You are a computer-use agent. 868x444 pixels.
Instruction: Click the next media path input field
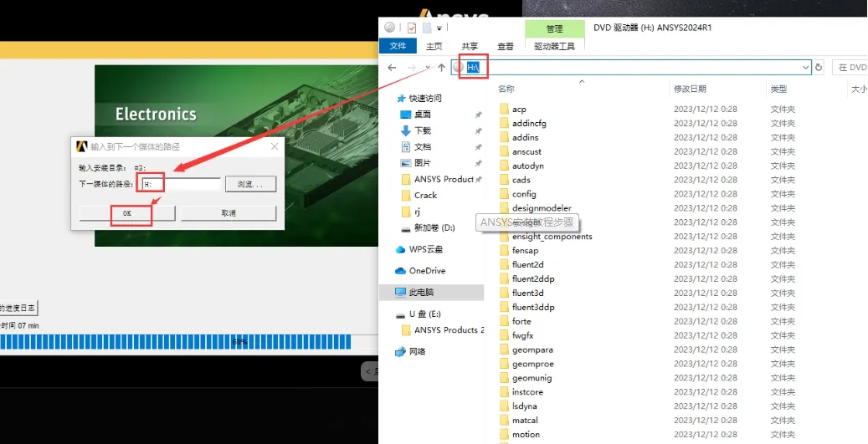pos(181,184)
